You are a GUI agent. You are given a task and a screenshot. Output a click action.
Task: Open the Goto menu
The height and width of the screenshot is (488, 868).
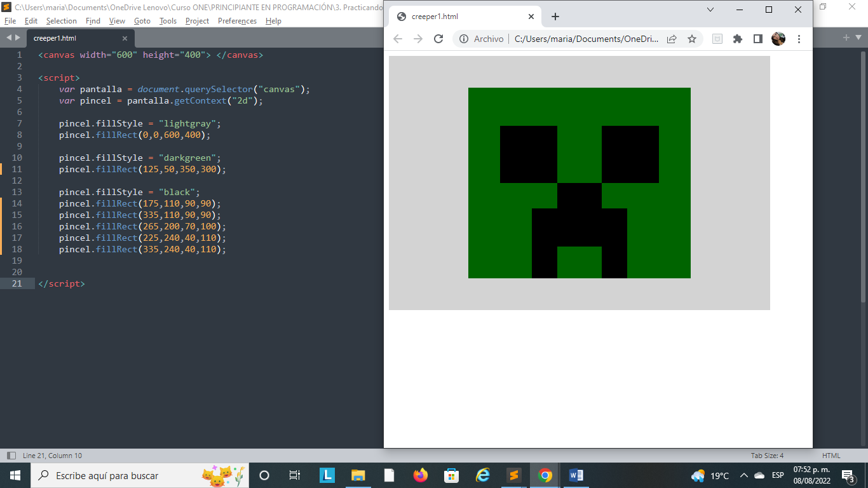(x=142, y=21)
